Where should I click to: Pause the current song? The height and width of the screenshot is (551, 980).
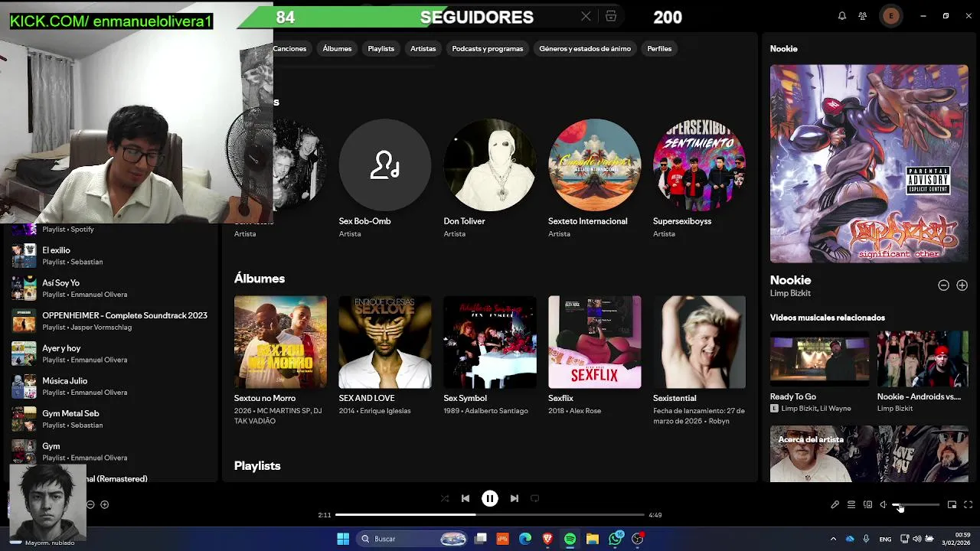tap(490, 498)
